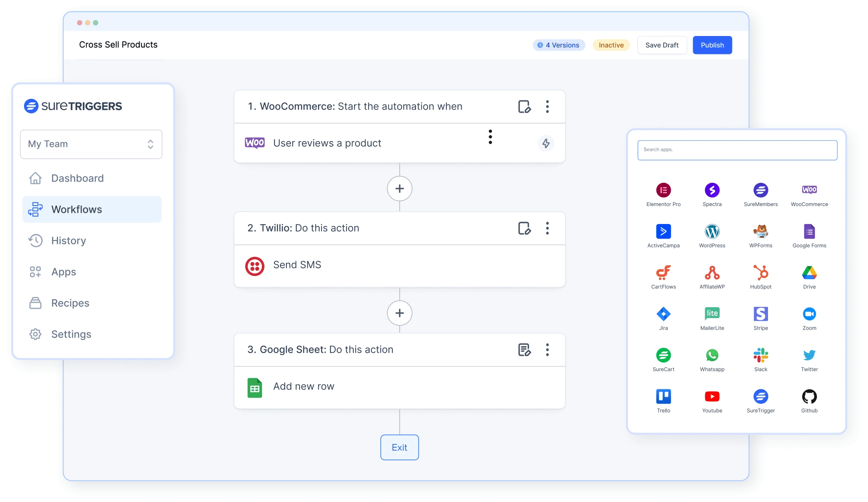Viewport: 868px width, 502px height.
Task: Click the Github app icon
Action: 809,396
